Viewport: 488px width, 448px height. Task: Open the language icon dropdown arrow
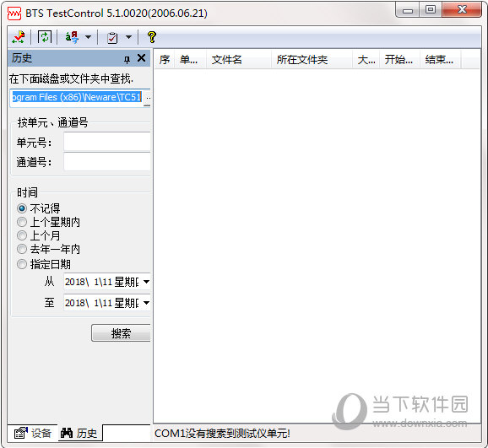coord(89,37)
